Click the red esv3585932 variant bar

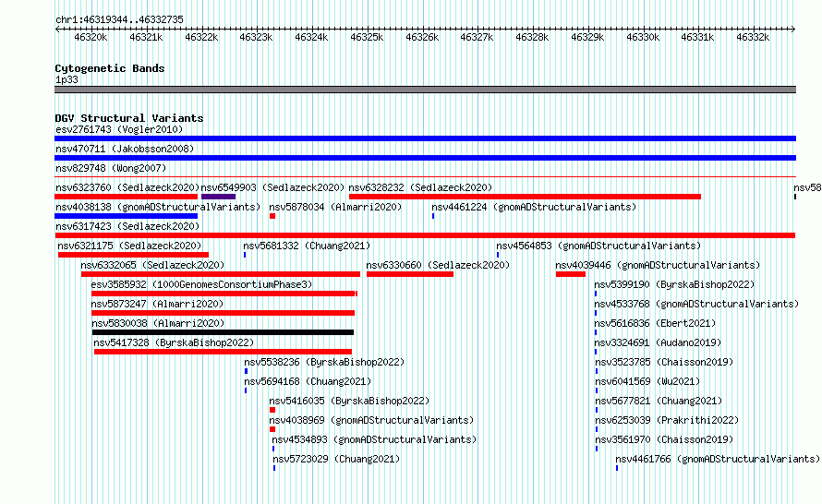click(224, 294)
